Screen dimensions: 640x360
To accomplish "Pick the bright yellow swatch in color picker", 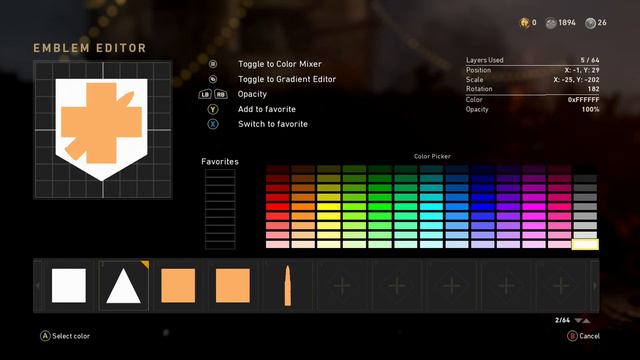I will point(329,207).
